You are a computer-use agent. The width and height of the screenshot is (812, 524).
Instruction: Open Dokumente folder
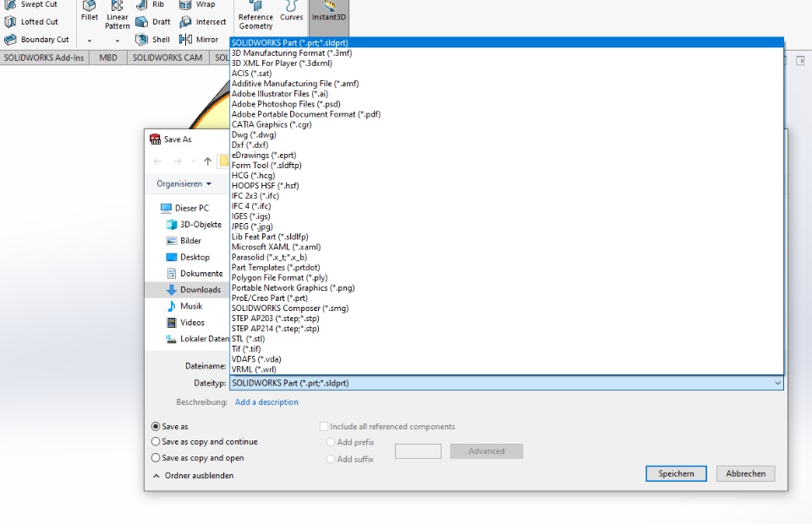(x=195, y=273)
